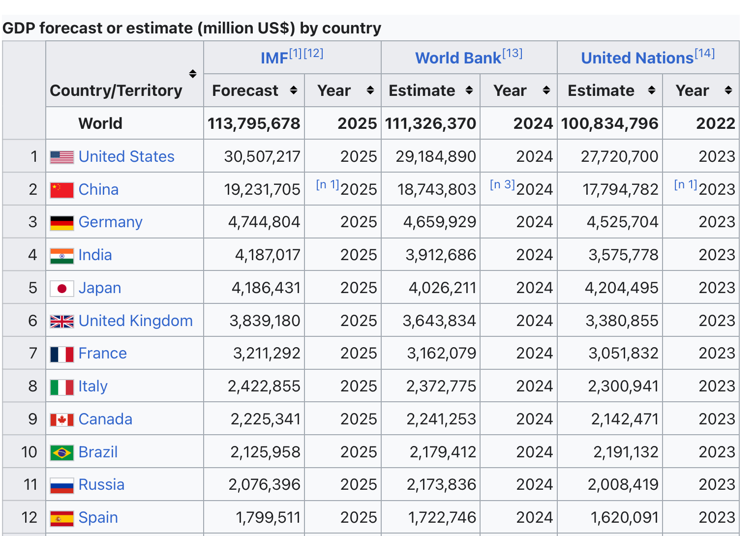
Task: Select Italy IMF forecast 2,422,855
Action: click(x=264, y=386)
